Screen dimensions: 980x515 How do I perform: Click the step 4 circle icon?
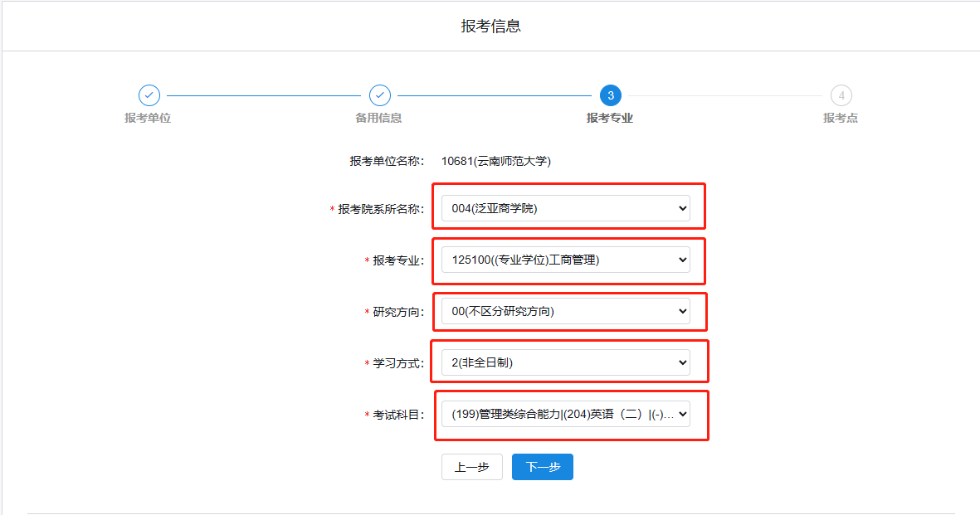841,95
